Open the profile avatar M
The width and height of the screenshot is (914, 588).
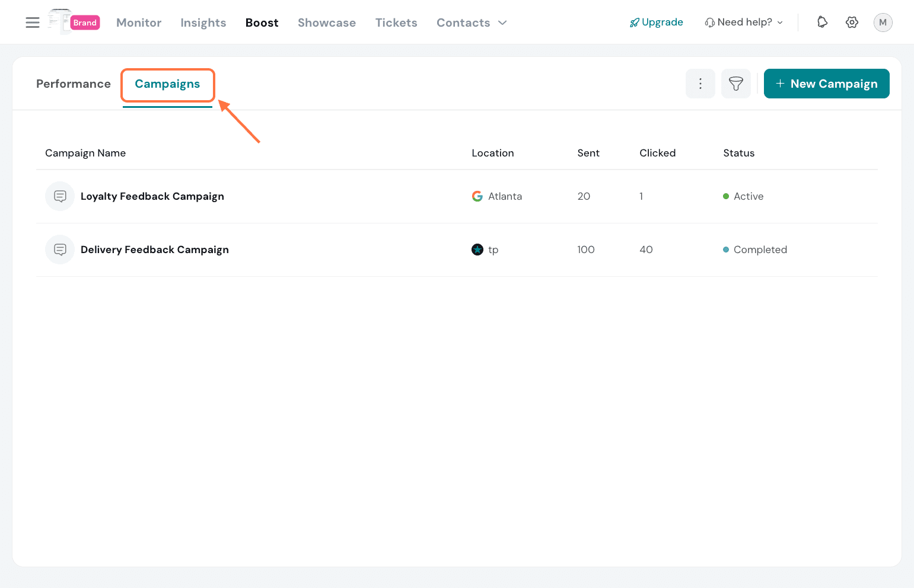pos(883,22)
